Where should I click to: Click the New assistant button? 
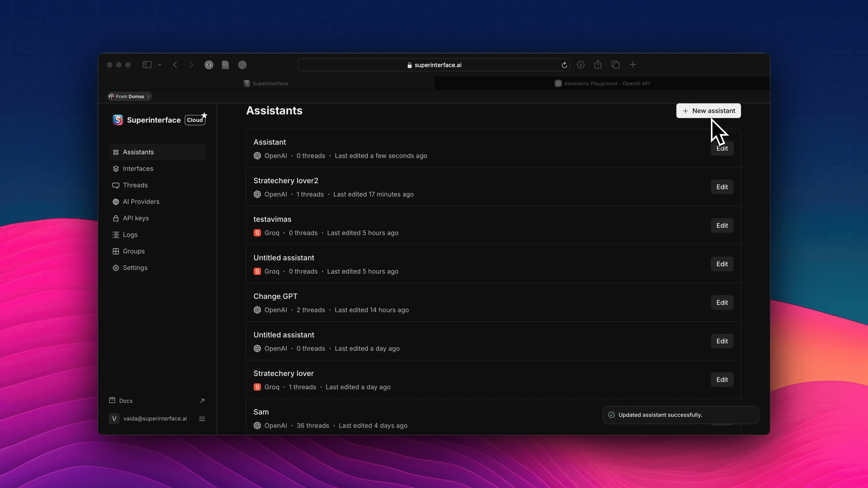tap(708, 111)
